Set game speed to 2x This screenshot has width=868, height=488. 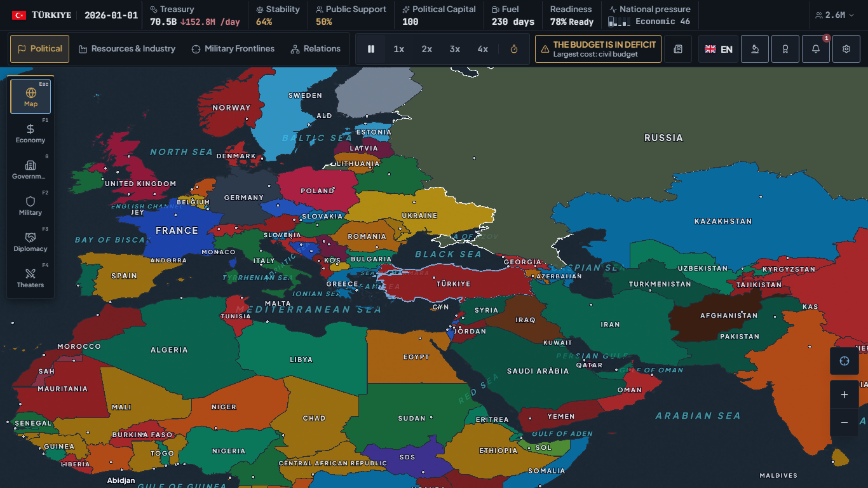coord(427,49)
